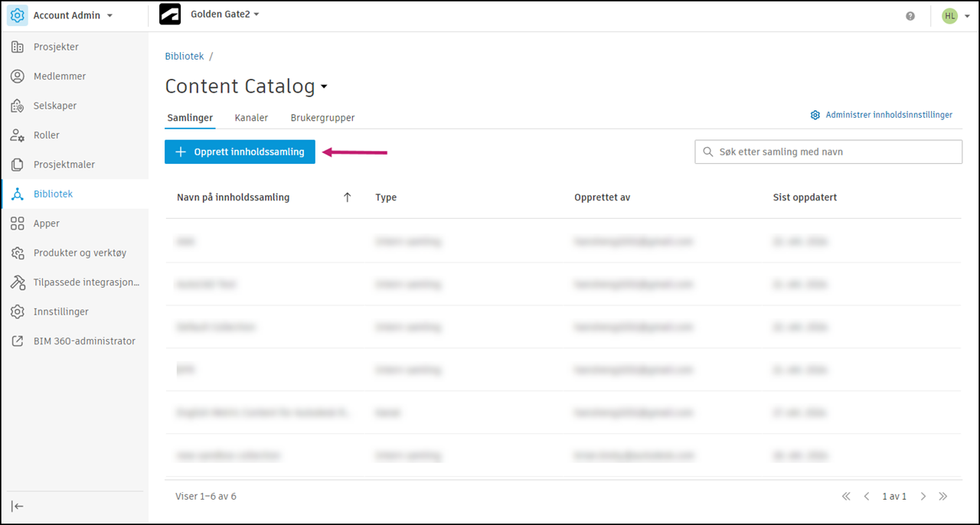Image resolution: width=980 pixels, height=525 pixels.
Task: Click the help question mark icon
Action: pyautogui.click(x=910, y=16)
